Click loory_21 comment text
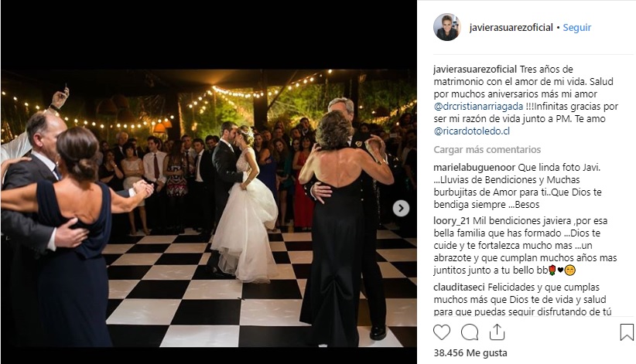This screenshot has height=364, width=636. click(525, 246)
